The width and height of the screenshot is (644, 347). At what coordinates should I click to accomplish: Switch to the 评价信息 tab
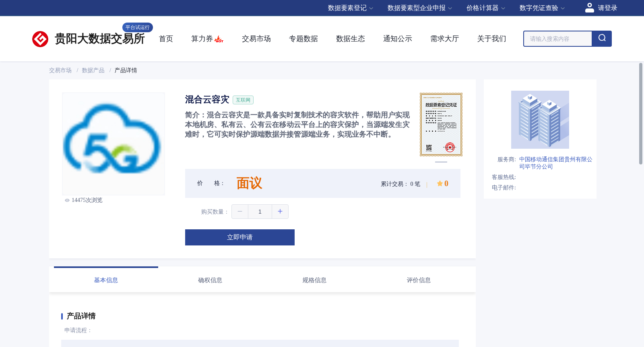click(x=419, y=280)
